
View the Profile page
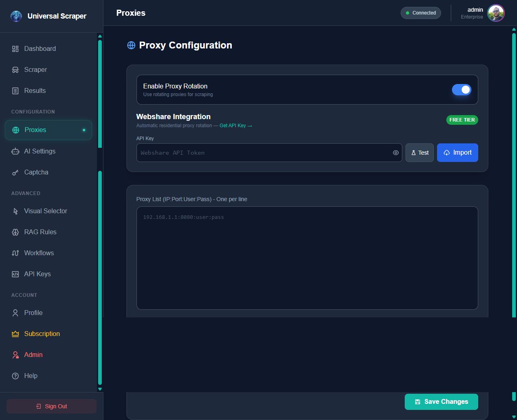48,313
